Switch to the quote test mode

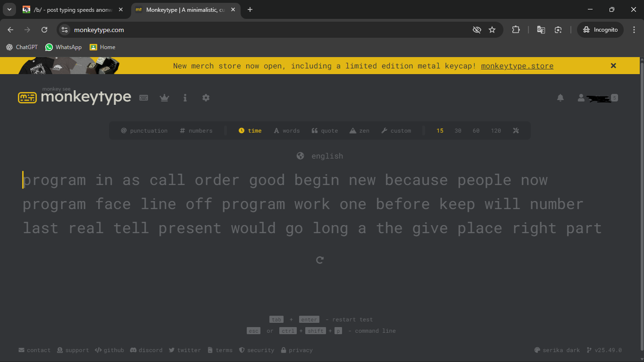[325, 131]
